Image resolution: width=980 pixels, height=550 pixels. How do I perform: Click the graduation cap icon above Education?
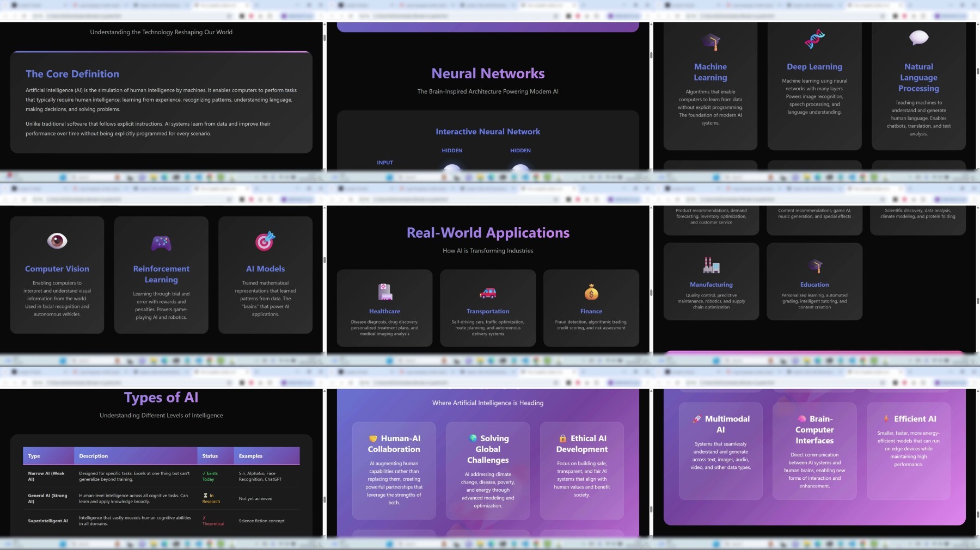click(x=815, y=266)
